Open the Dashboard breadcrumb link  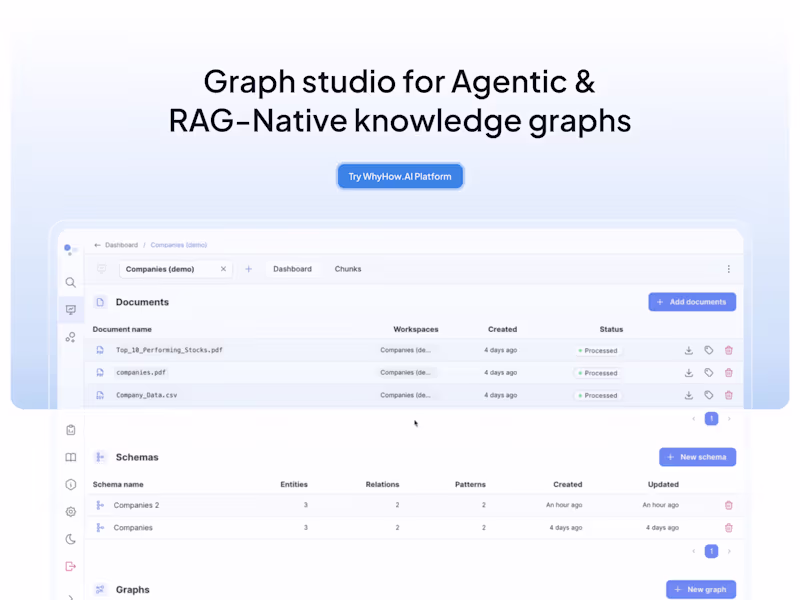click(121, 245)
